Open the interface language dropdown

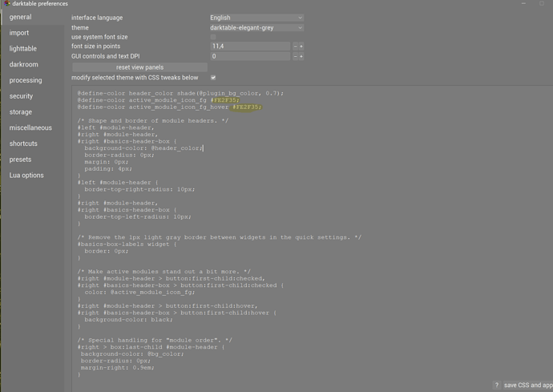coord(256,18)
